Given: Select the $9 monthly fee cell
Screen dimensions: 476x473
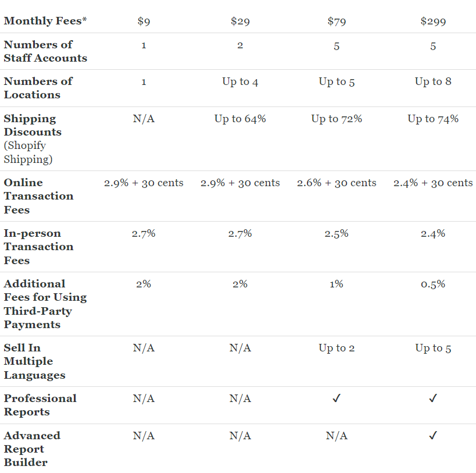Looking at the screenshot, I should [x=144, y=22].
